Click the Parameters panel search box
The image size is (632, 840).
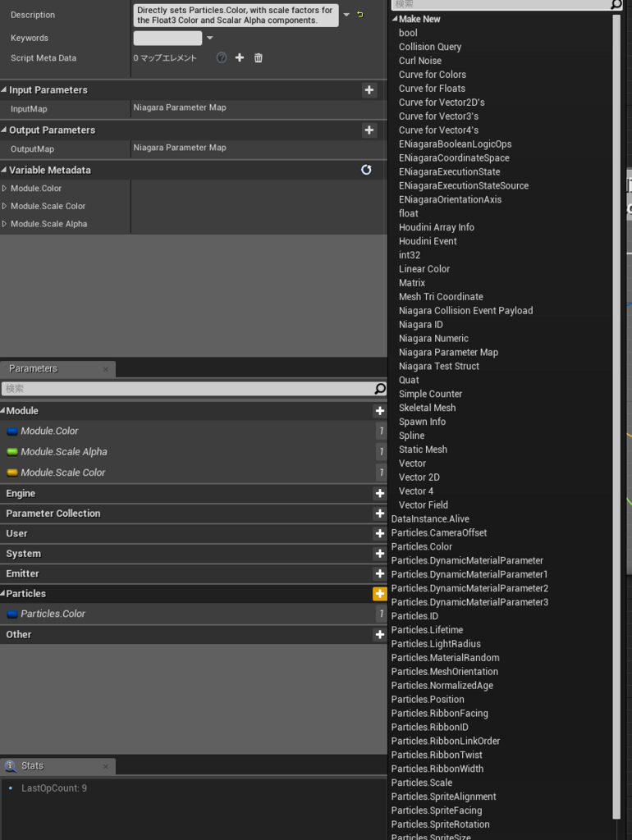coord(188,388)
